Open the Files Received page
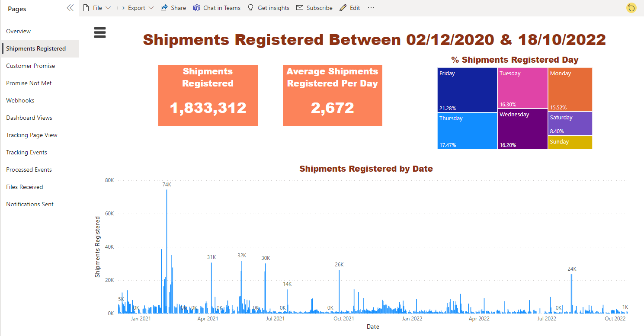644x336 pixels. pyautogui.click(x=39, y=187)
